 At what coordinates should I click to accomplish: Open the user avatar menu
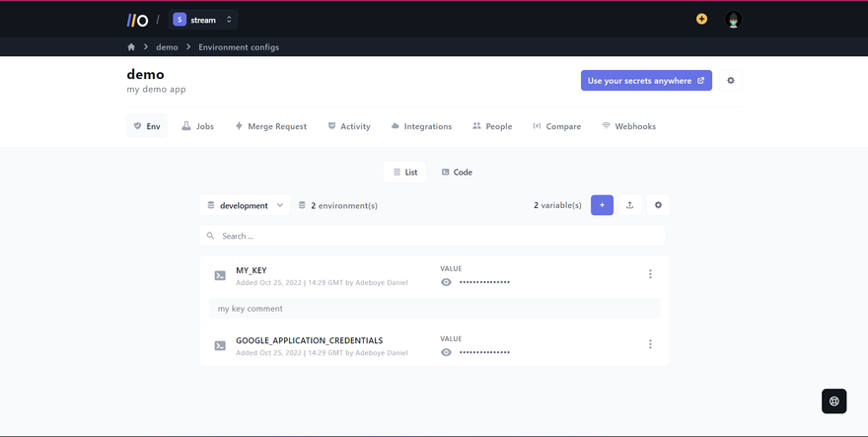click(733, 20)
